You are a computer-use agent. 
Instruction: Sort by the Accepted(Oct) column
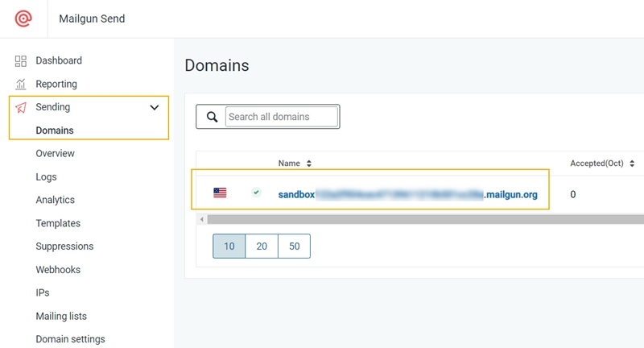602,163
